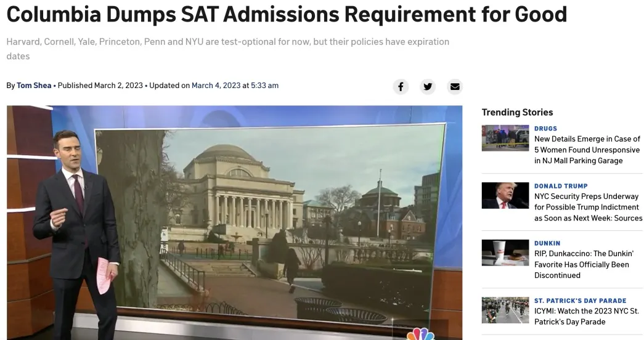
Task: Click the Donald Trump story thumbnail
Action: coord(505,195)
